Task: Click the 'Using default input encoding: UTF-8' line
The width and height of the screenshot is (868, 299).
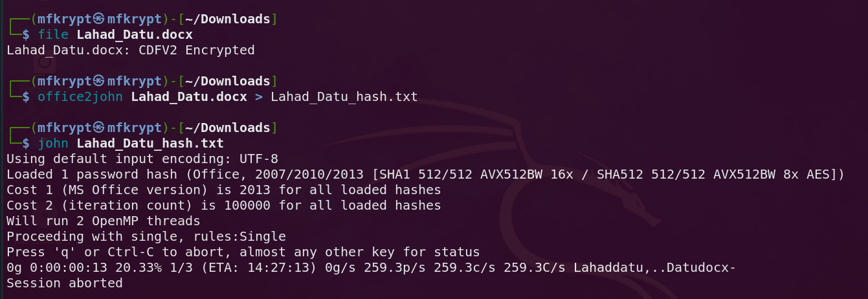Action: click(x=142, y=159)
